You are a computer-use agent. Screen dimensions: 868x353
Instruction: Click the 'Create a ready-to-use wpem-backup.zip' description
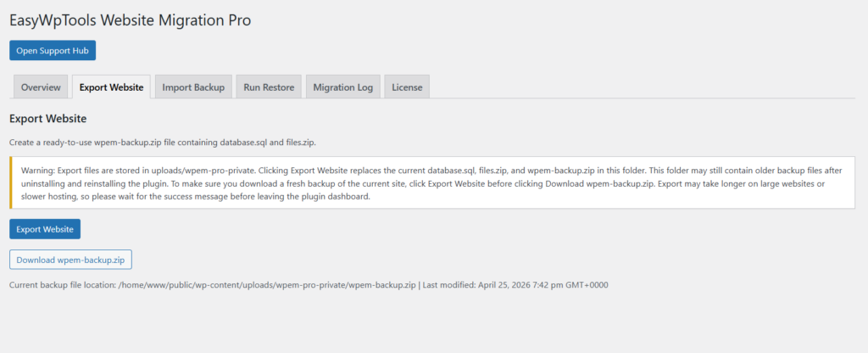click(x=163, y=143)
